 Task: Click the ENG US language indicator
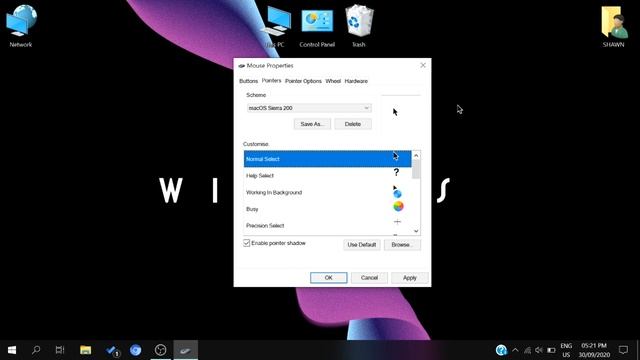566,350
